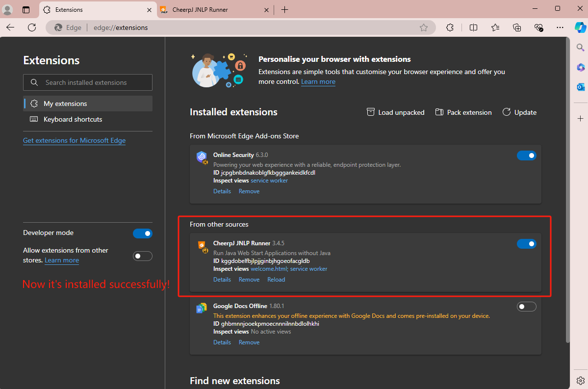Switch to the CheerpJ JNLP Runner tab
Screen dimensions: 588x389
[x=211, y=10]
